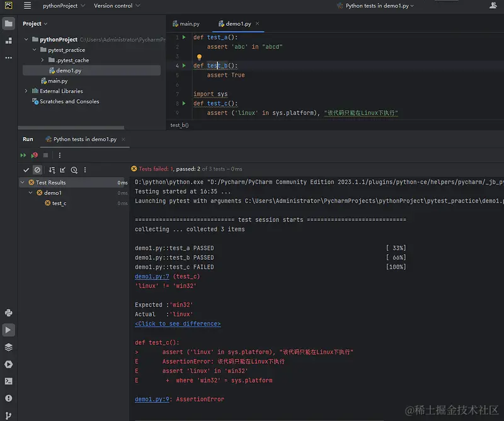Open the Structure tool window icon

click(9, 41)
